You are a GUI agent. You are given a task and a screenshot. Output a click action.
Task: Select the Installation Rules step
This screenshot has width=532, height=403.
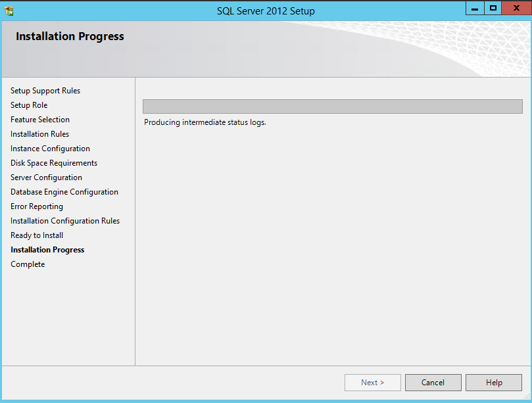click(x=39, y=134)
